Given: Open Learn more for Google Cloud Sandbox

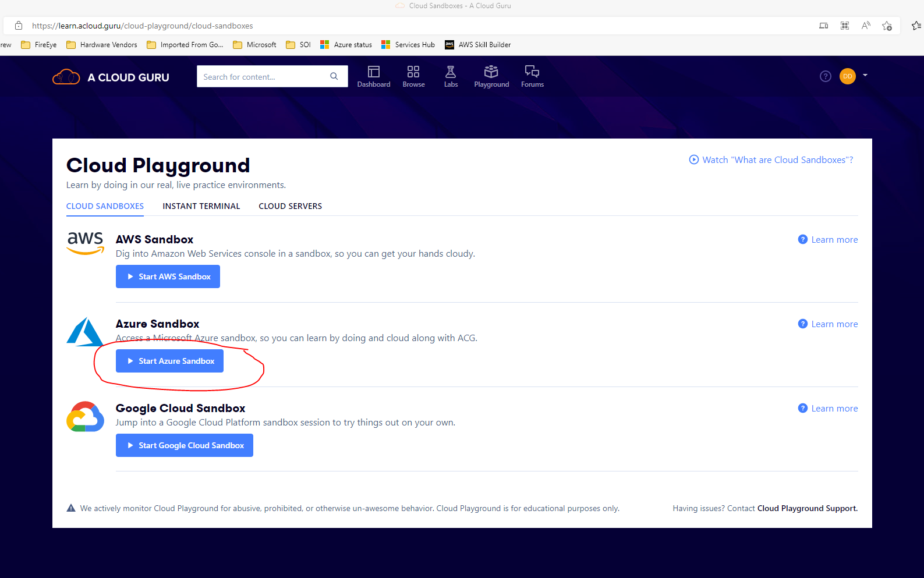Looking at the screenshot, I should click(x=828, y=409).
